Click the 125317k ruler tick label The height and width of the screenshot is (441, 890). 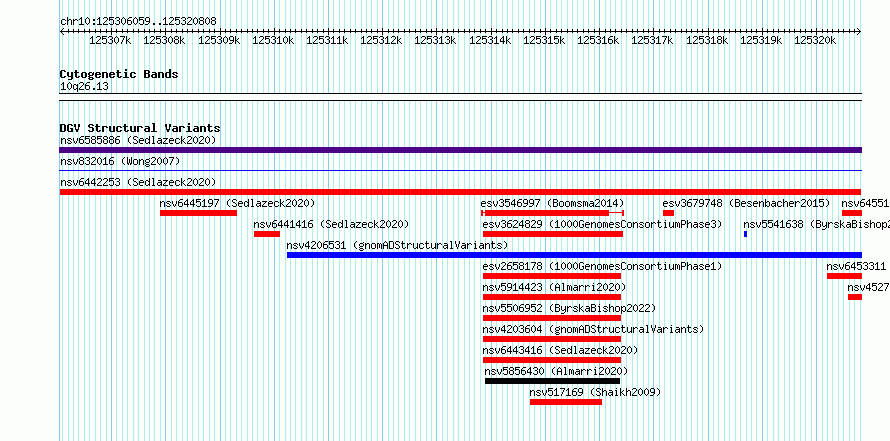click(x=653, y=40)
